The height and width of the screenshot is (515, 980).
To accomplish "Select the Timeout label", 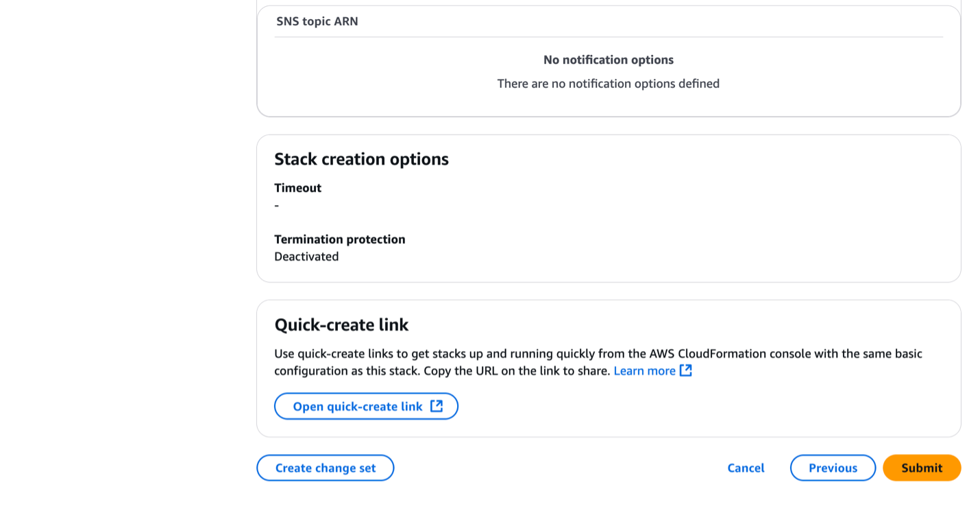I will click(297, 188).
